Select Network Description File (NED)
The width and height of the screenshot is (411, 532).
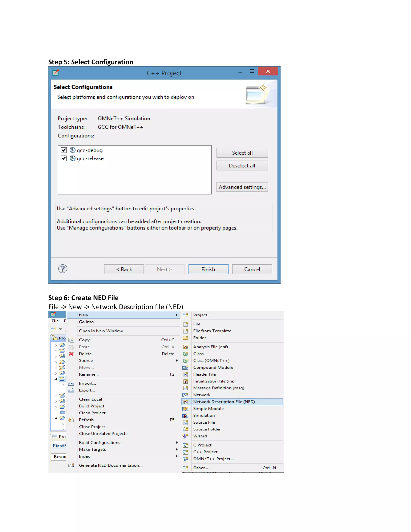(x=232, y=402)
